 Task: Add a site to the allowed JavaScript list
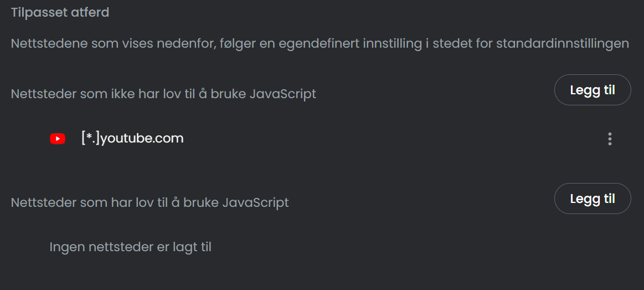[x=593, y=199]
